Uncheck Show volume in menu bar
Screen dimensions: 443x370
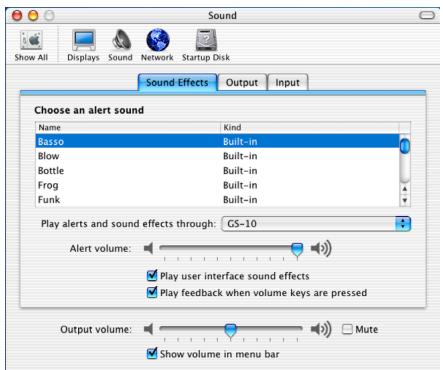[152, 353]
